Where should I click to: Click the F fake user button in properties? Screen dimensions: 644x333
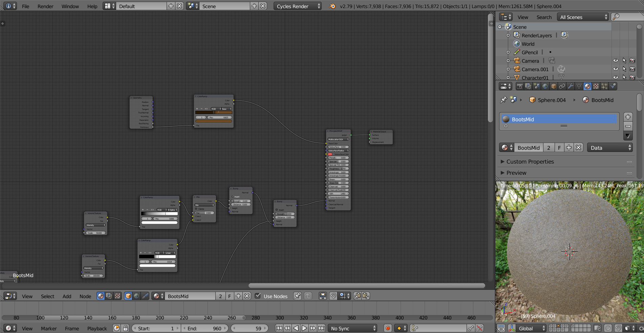coord(559,148)
